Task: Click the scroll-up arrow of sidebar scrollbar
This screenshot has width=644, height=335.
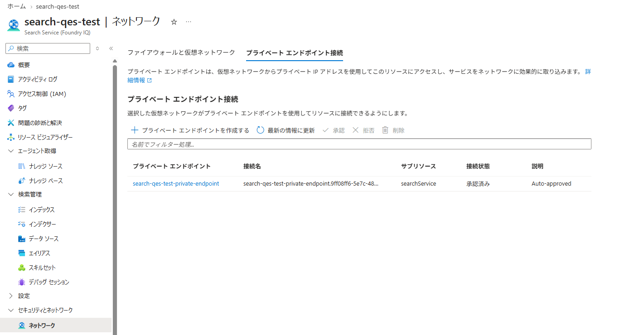Action: 115,61
